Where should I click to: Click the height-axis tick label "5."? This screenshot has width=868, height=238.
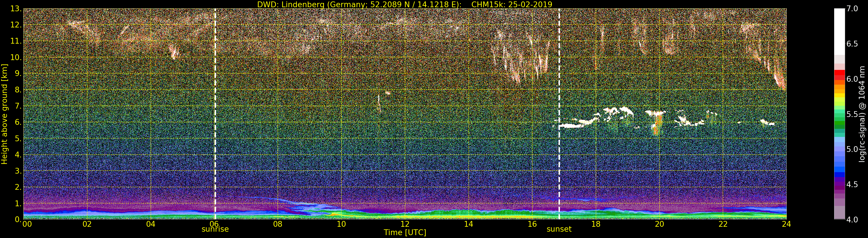[18, 138]
